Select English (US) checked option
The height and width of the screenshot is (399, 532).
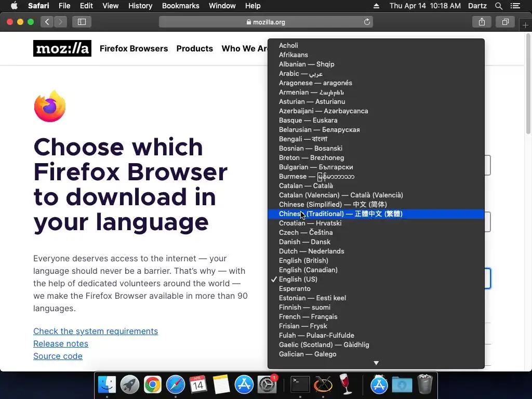376,279
